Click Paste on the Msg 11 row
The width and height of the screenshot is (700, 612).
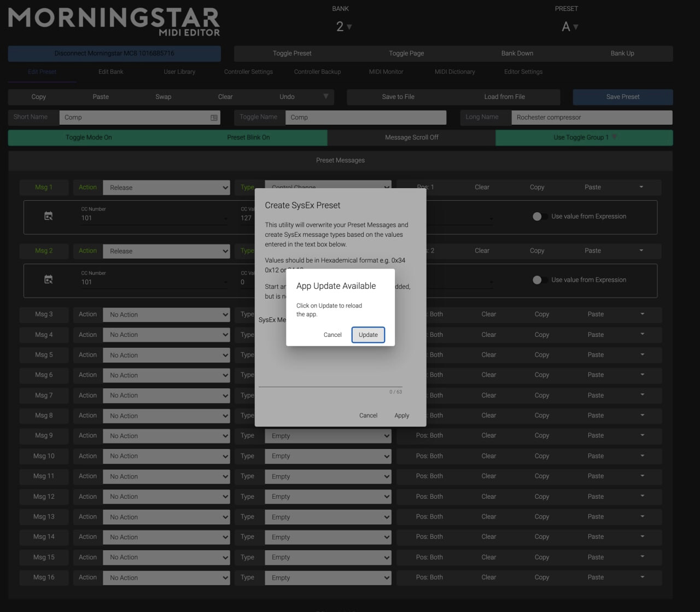pyautogui.click(x=596, y=476)
